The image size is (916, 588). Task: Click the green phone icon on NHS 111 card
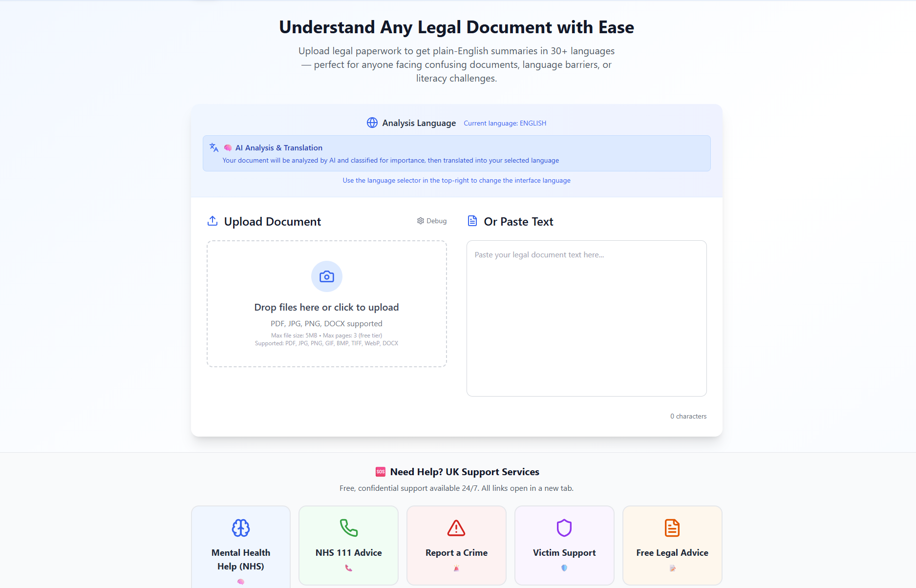[x=348, y=528]
